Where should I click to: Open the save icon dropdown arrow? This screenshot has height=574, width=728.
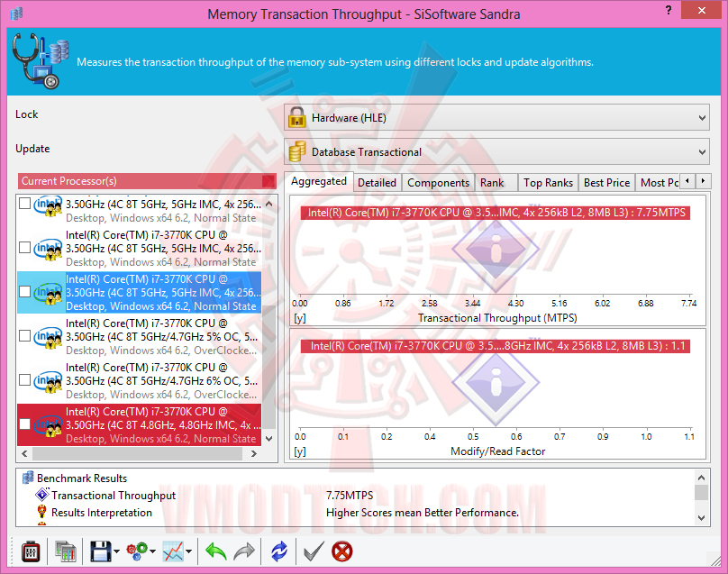(116, 551)
